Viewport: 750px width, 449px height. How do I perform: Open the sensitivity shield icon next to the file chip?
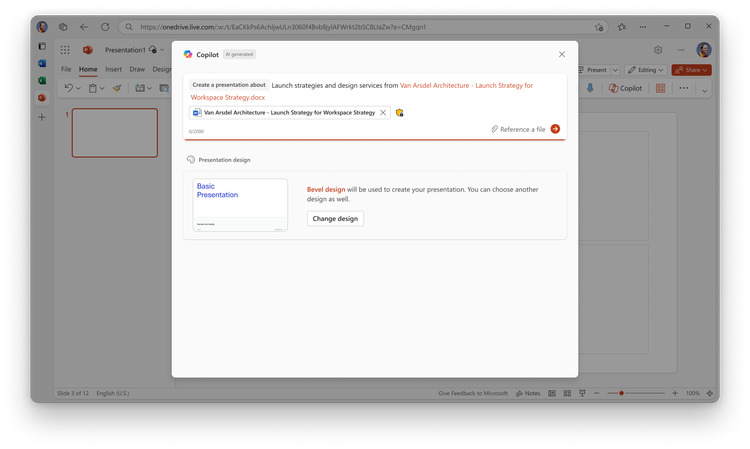tap(399, 113)
